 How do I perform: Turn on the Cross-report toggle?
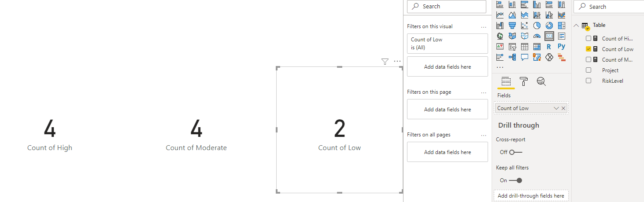tap(515, 152)
